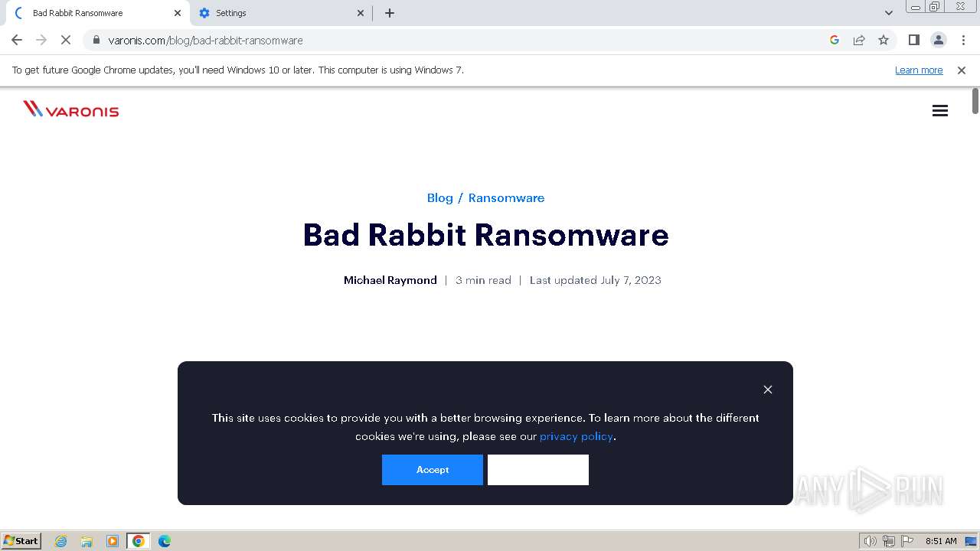Close the Bad Rabbit Ransomware tab

coord(178,13)
